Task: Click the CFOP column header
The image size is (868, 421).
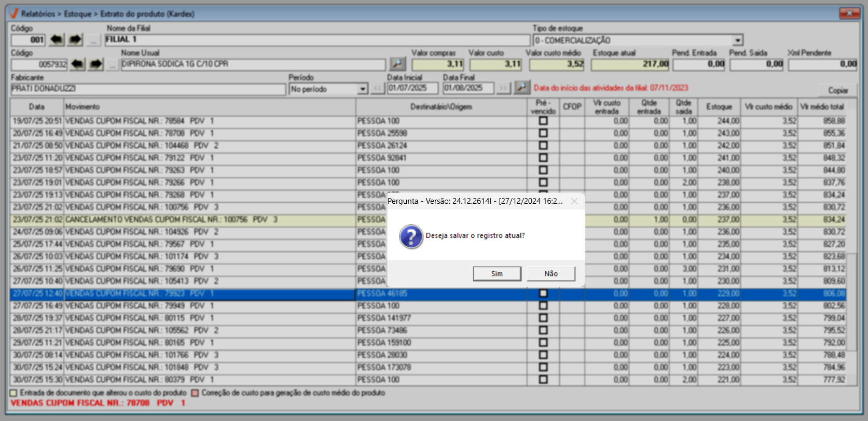Action: [x=572, y=107]
